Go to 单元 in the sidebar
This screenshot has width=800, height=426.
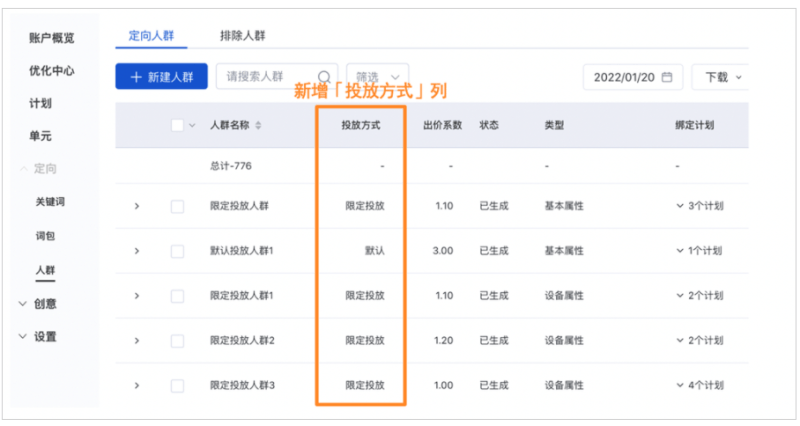40,136
